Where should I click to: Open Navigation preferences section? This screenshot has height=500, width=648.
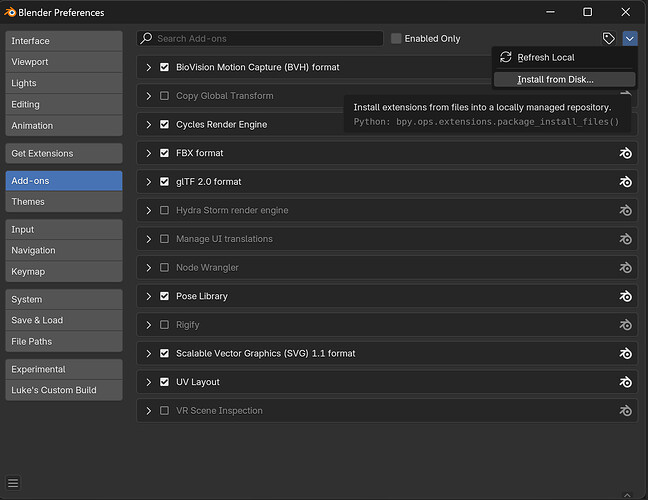tap(64, 250)
